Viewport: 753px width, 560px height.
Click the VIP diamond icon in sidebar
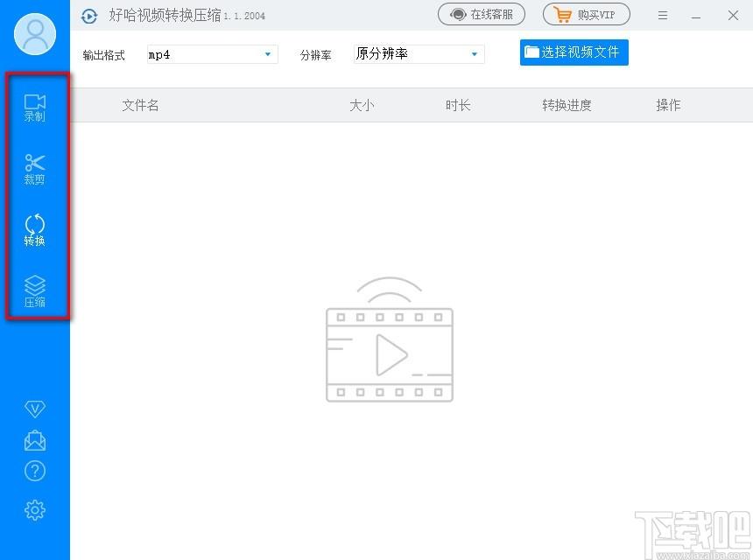(x=34, y=409)
